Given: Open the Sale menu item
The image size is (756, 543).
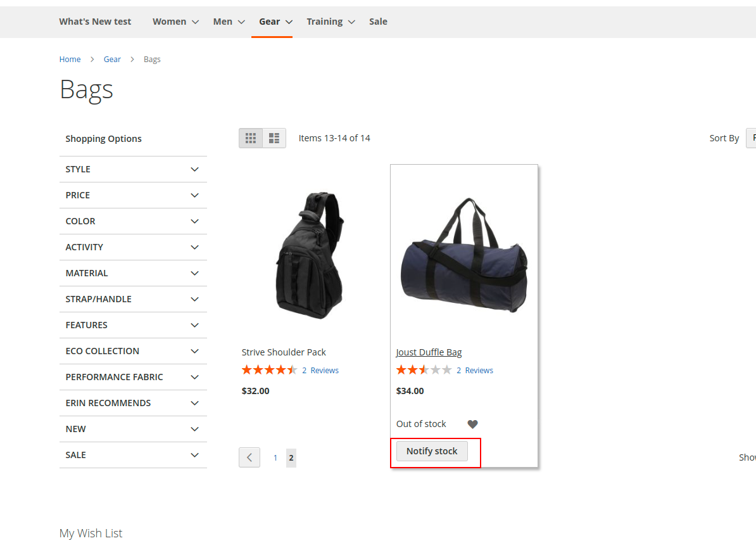Looking at the screenshot, I should click(378, 22).
